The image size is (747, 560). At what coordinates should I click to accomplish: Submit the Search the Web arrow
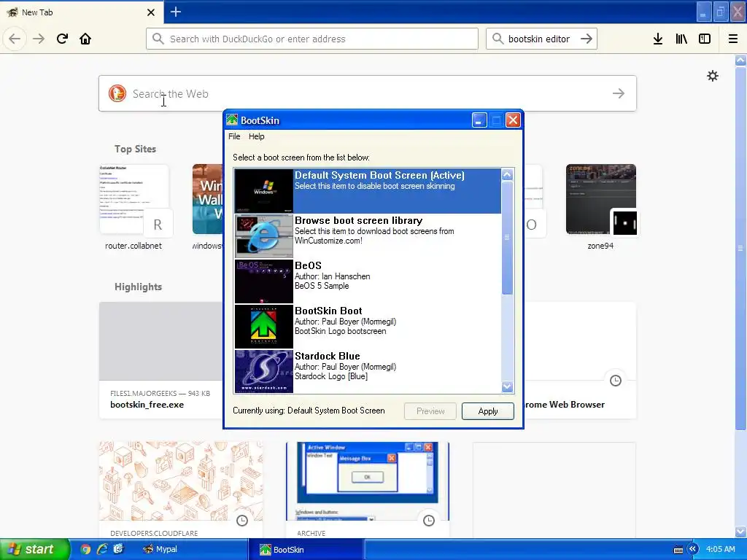619,93
